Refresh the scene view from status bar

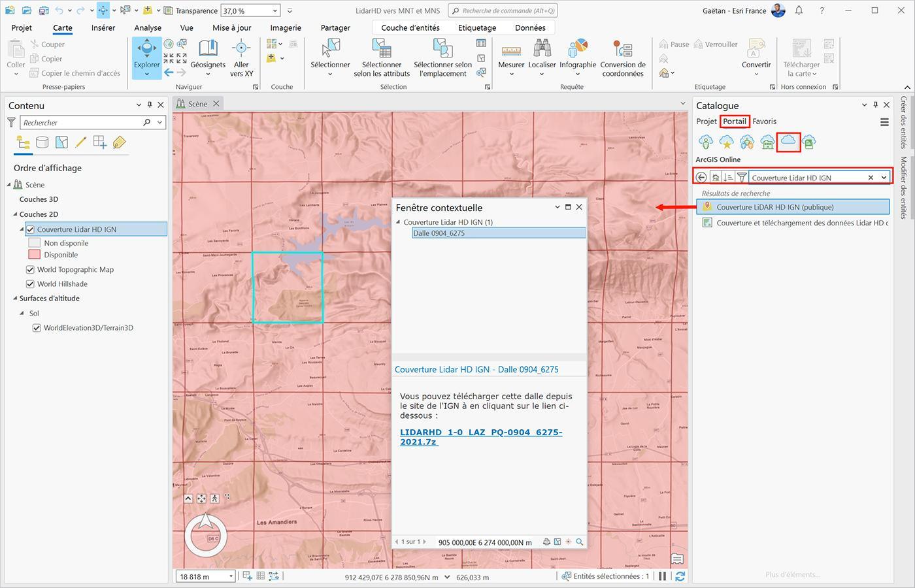point(680,576)
